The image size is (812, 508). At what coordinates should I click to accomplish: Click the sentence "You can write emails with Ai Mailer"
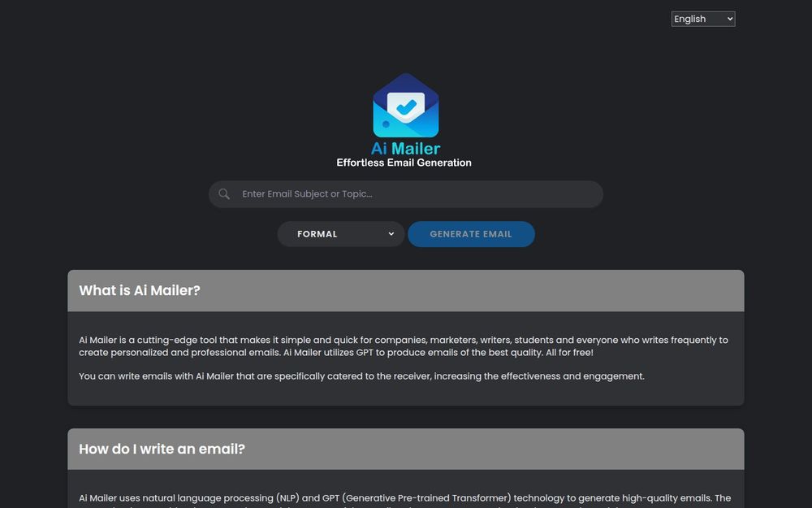(361, 376)
